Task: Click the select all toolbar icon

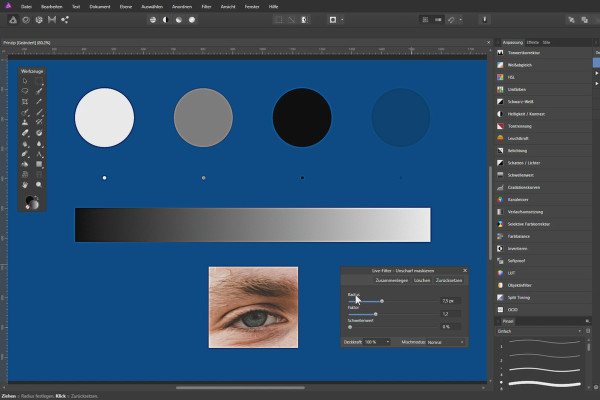Action: click(x=279, y=20)
